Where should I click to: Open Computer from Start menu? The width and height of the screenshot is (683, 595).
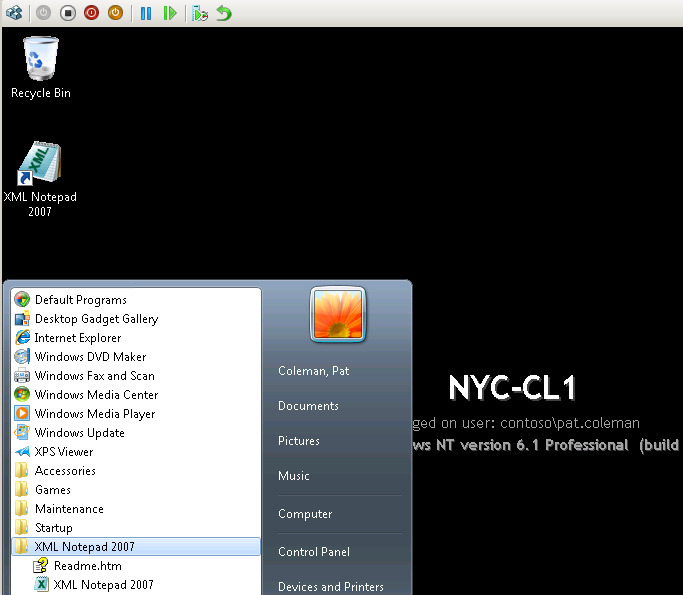pyautogui.click(x=305, y=514)
